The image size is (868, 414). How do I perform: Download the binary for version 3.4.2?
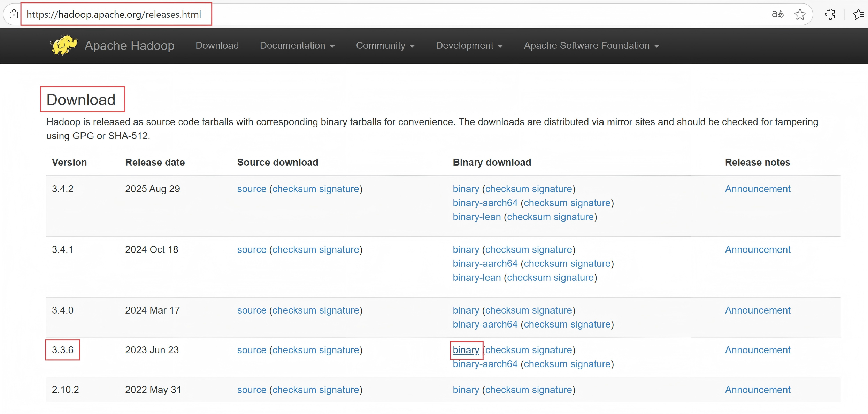tap(466, 189)
